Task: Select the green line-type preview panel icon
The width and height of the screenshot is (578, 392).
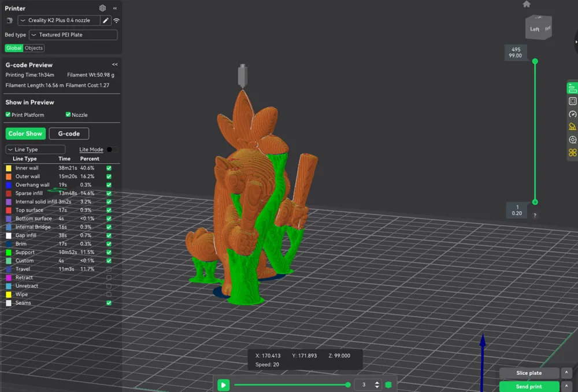Action: [572, 88]
